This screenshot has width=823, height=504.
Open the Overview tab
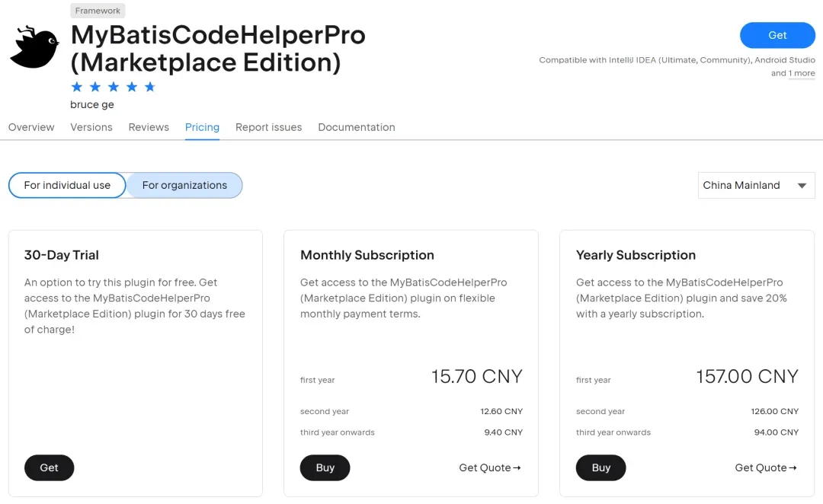[31, 127]
